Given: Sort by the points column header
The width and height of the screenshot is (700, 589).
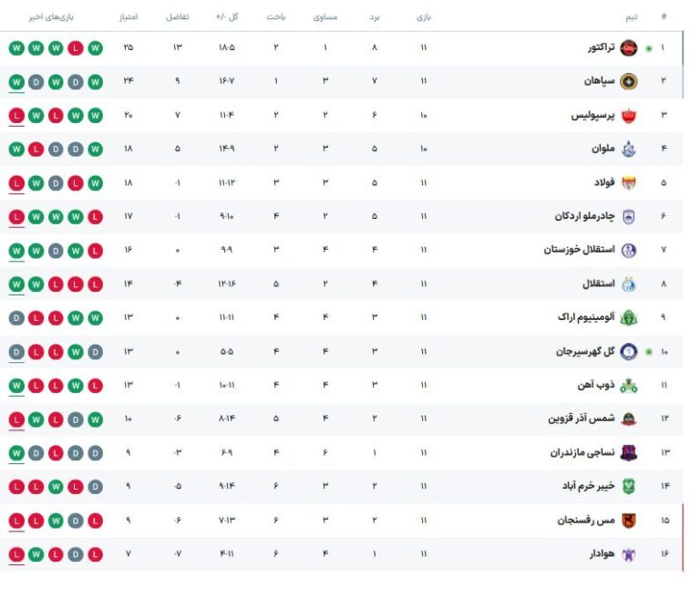Looking at the screenshot, I should coord(129,17).
